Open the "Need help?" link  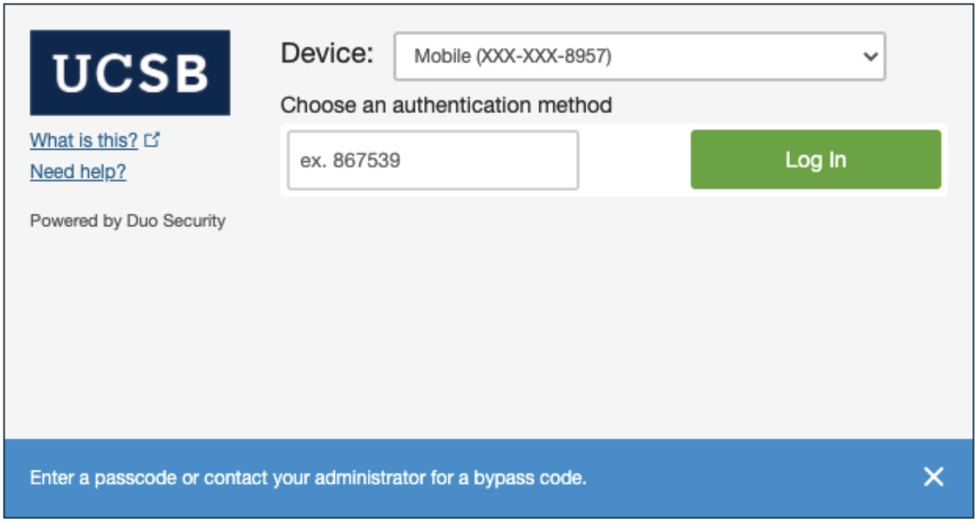[x=78, y=172]
